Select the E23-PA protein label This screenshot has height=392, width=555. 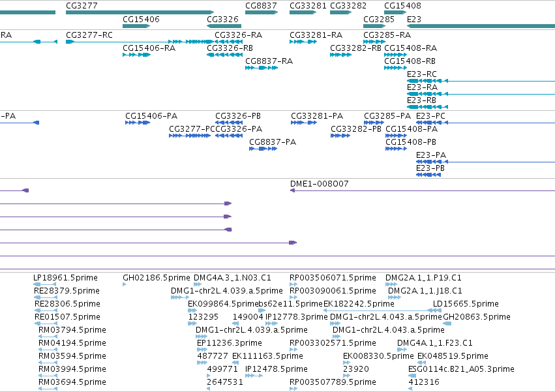coord(431,155)
